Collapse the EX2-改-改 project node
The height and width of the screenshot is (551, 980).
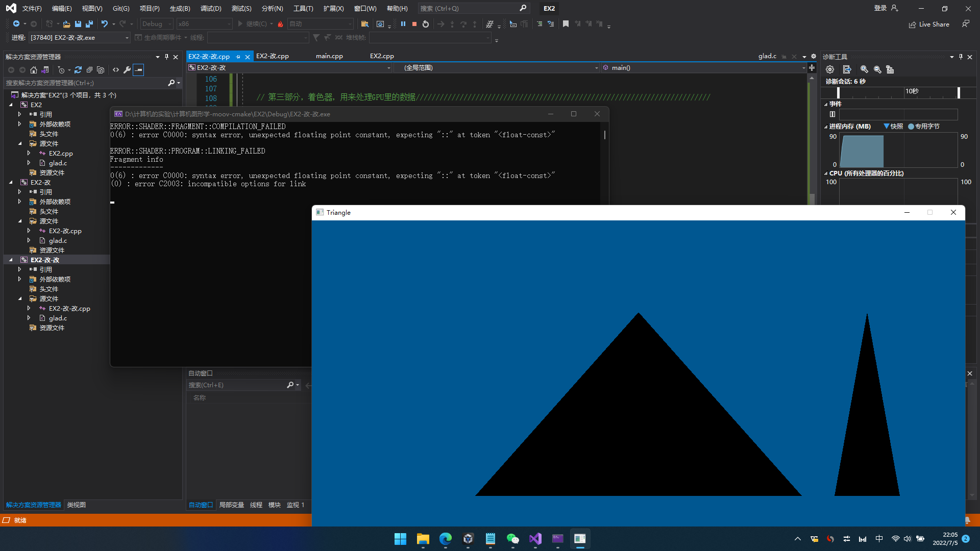pos(11,260)
